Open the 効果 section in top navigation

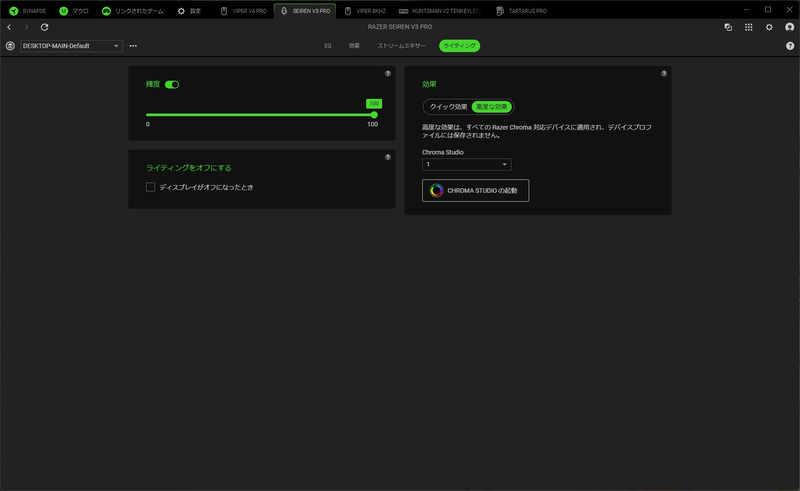pyautogui.click(x=354, y=46)
